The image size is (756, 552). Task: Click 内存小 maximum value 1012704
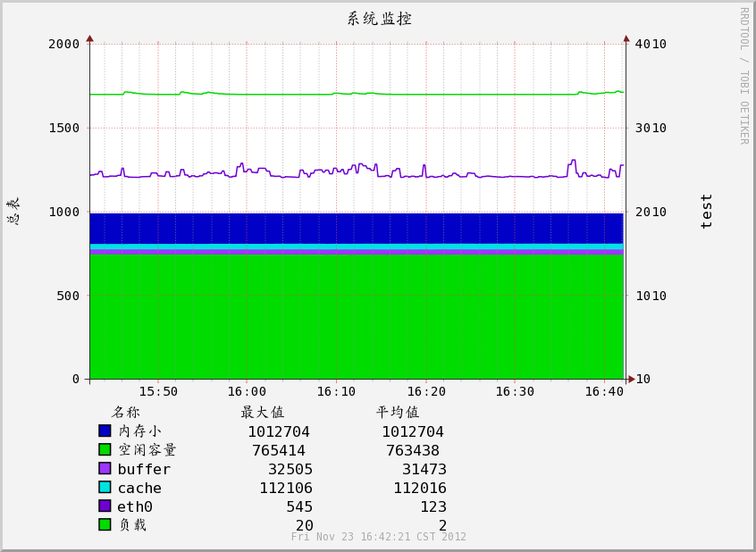coord(279,431)
